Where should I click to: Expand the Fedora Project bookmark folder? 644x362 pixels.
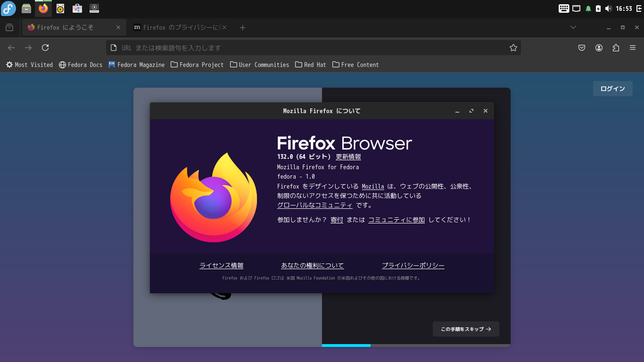tap(197, 65)
